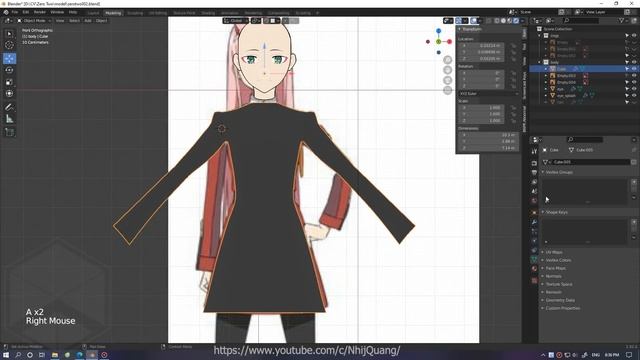Select the Select Box tool
Viewport: 640px width, 360px height.
(9, 33)
